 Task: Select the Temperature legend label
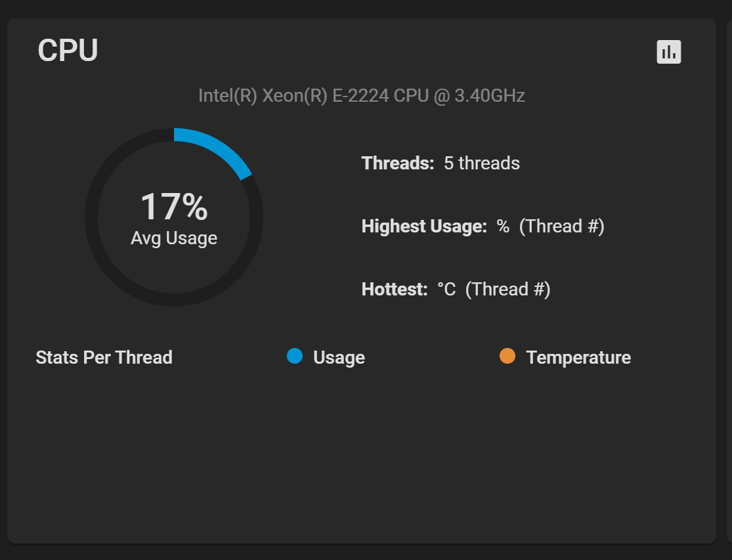click(x=578, y=357)
